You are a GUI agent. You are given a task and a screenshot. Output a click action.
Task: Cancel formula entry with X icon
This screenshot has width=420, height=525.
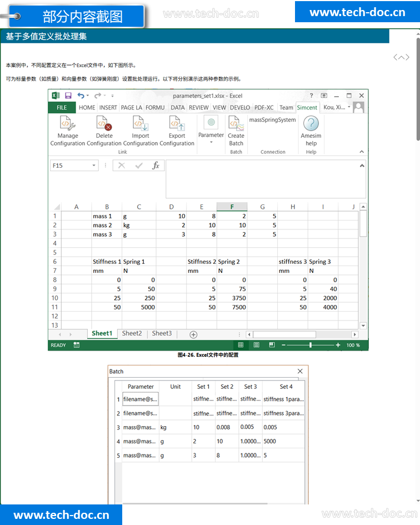click(122, 166)
